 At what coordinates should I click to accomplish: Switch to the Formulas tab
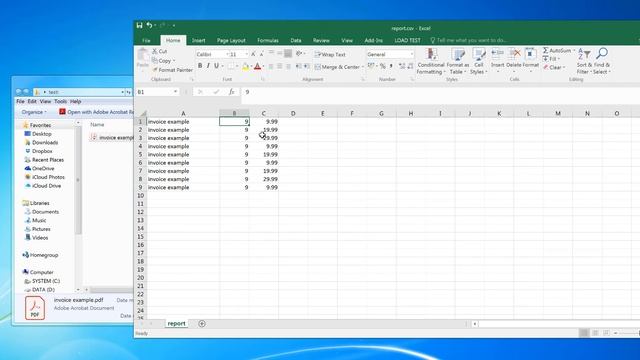(268, 40)
